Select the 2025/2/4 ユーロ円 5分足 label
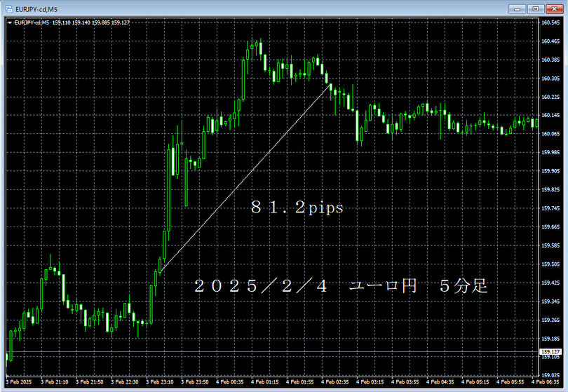Viewport: 568px width, 392px height. [x=341, y=286]
